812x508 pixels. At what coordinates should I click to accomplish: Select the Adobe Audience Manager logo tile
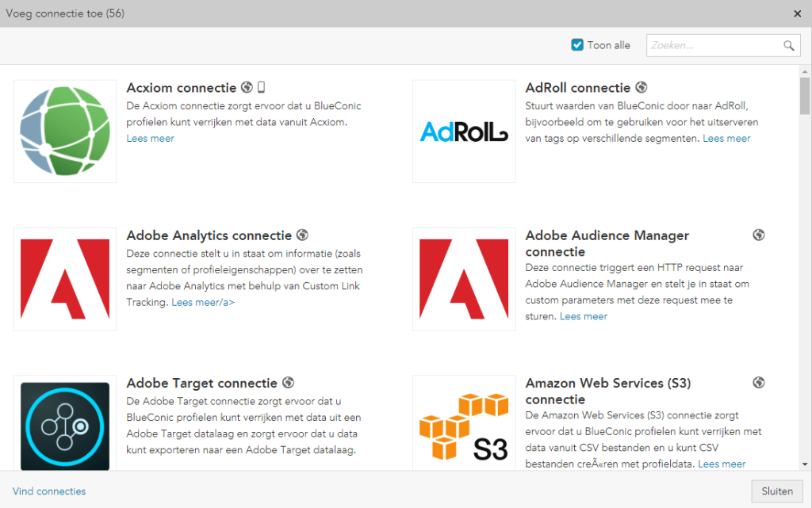coord(464,279)
